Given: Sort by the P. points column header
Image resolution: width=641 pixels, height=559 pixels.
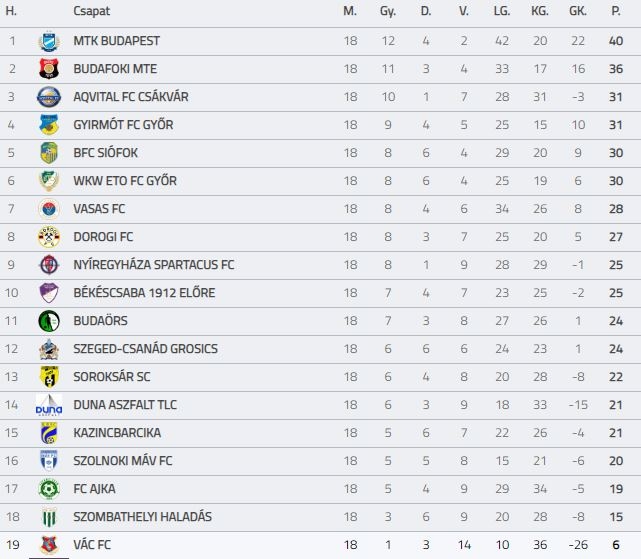Looking at the screenshot, I should (616, 11).
